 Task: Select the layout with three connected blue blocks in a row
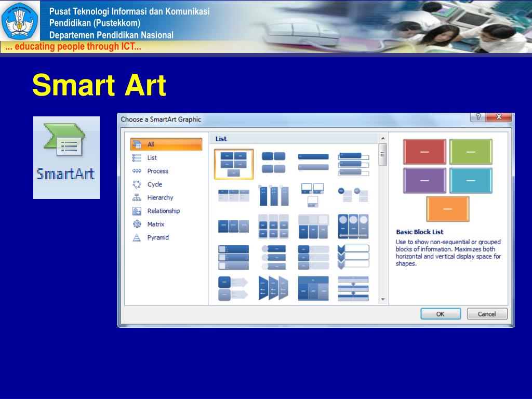tap(234, 227)
